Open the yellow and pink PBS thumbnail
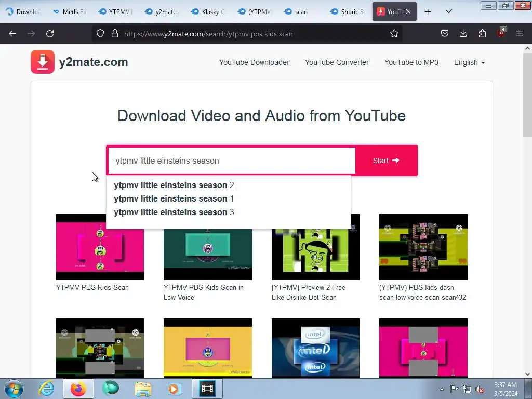This screenshot has width=532, height=399. (208, 348)
